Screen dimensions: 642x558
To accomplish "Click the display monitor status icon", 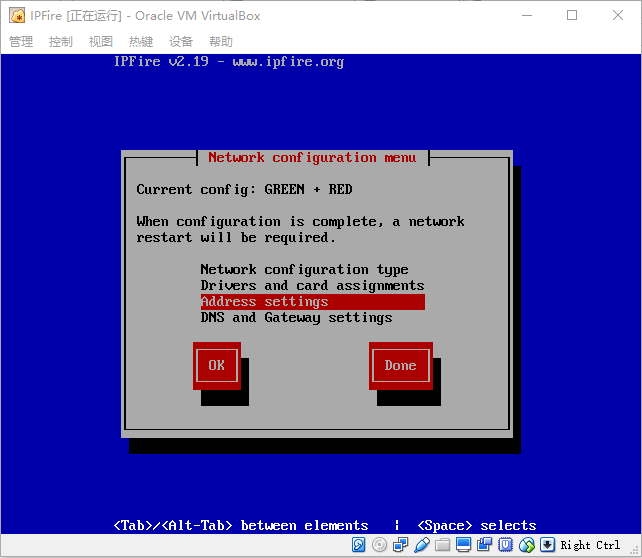I will coord(463,545).
